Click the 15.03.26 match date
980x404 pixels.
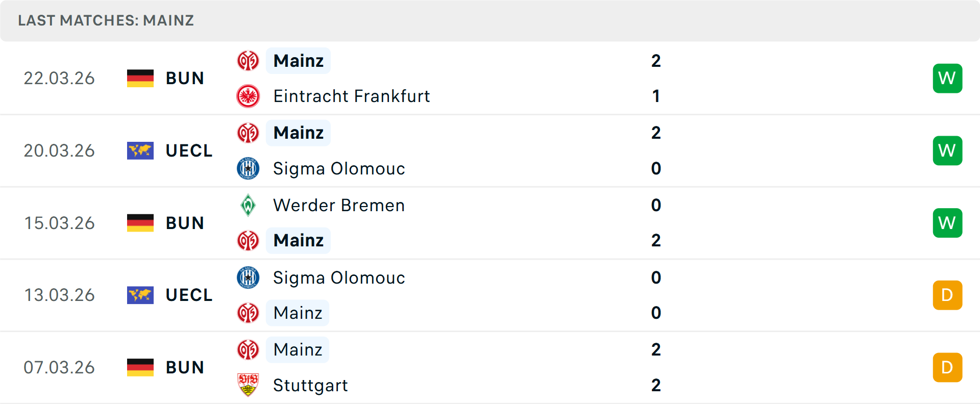[x=59, y=223]
